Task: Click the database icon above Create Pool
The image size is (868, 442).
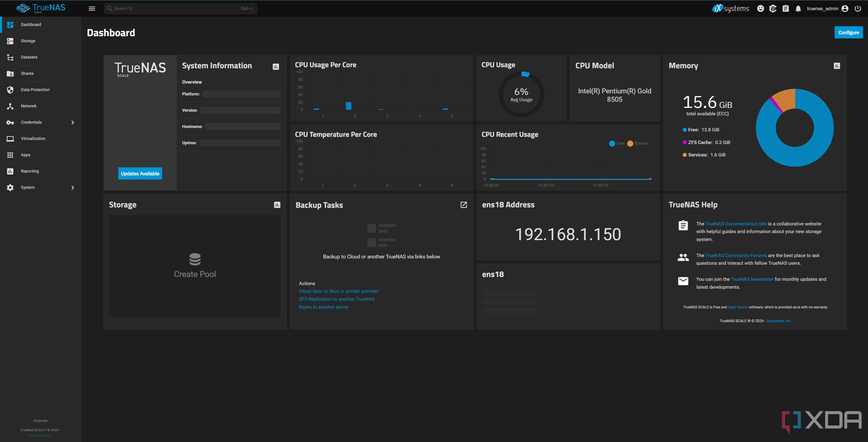Action: point(195,259)
